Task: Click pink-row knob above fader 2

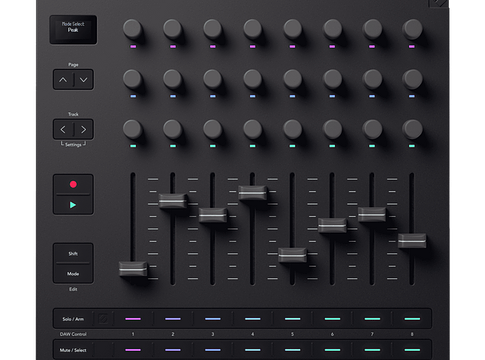Action: click(x=173, y=29)
